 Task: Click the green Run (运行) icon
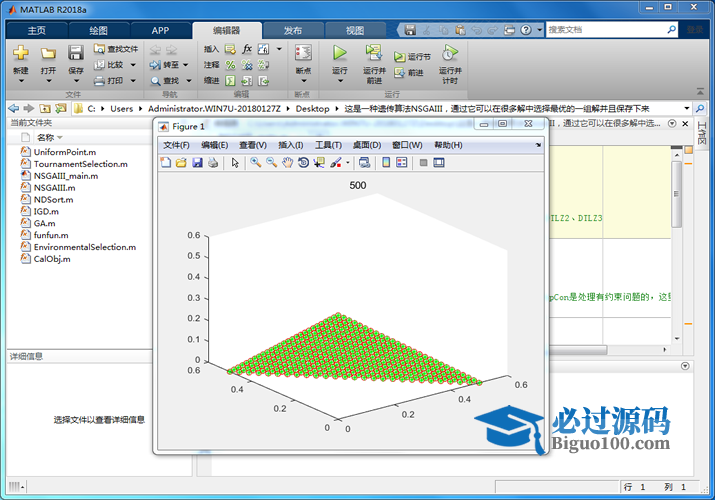pos(339,53)
